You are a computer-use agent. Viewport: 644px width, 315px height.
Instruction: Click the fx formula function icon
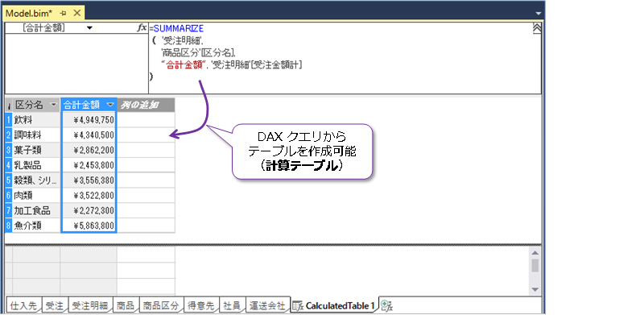pos(142,27)
